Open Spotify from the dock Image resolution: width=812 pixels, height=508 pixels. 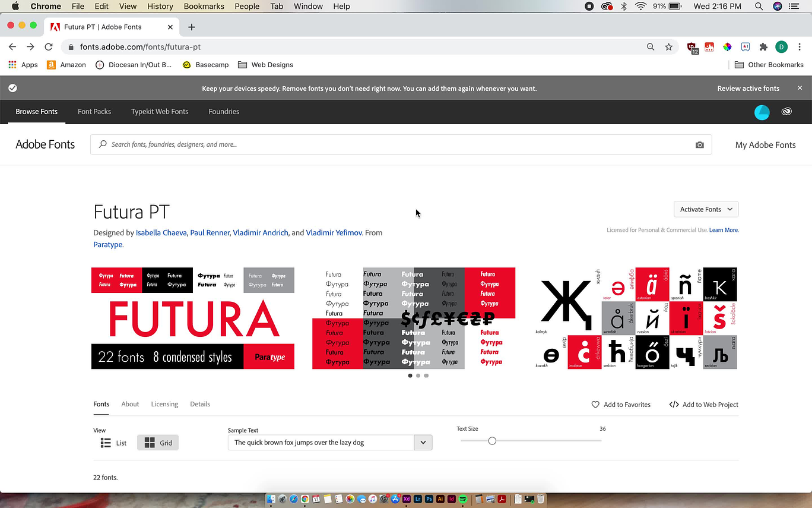pyautogui.click(x=463, y=499)
